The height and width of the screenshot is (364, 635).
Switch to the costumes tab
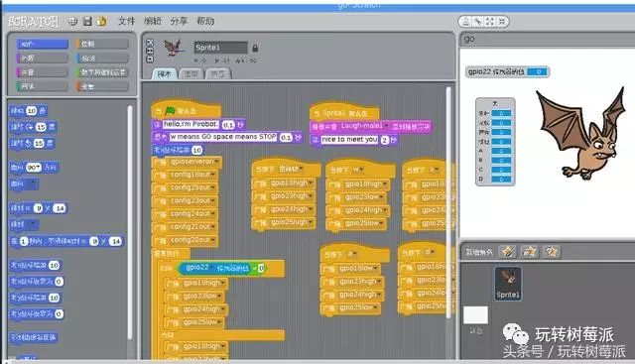(190, 74)
